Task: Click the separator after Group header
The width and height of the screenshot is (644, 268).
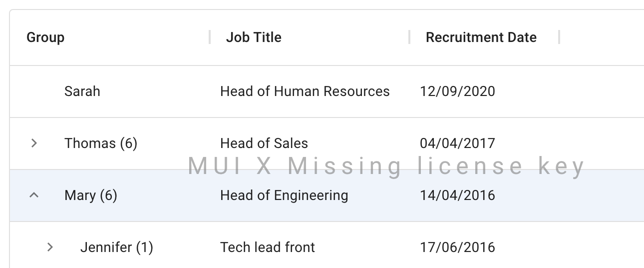Action: click(210, 37)
